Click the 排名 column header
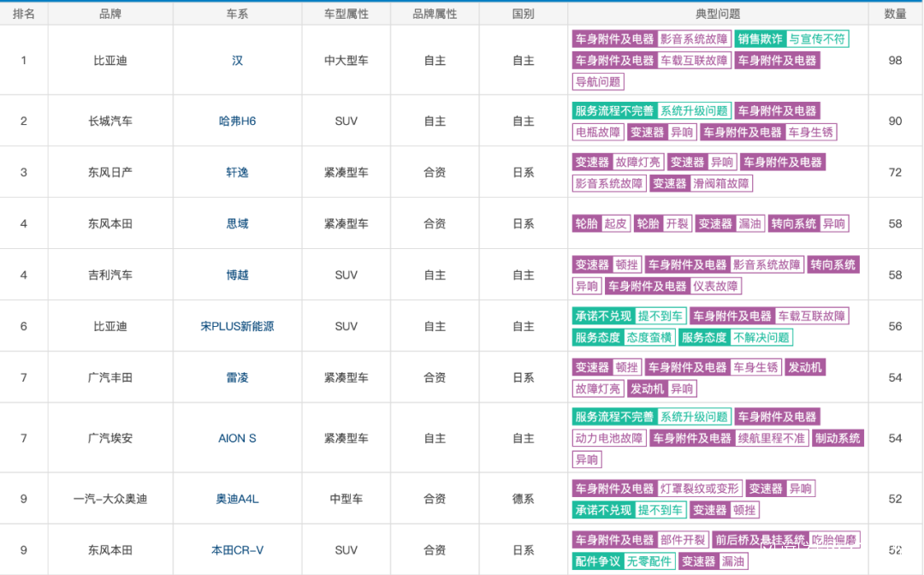 point(24,15)
